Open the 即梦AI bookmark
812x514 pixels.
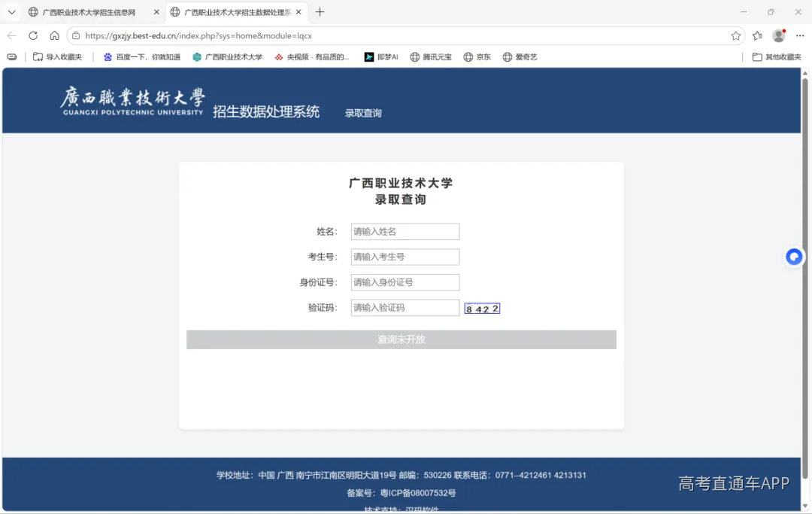coord(381,57)
